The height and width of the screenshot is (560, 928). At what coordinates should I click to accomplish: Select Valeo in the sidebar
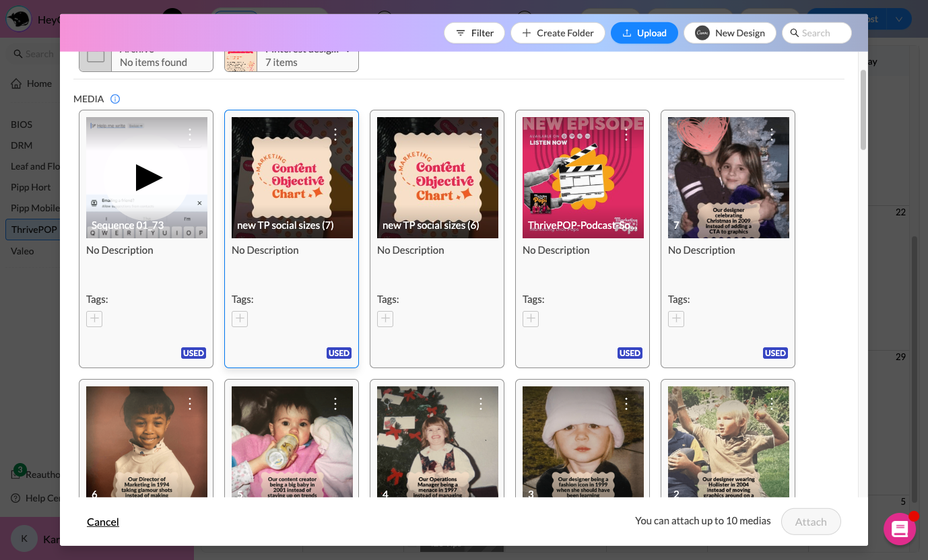click(x=22, y=251)
